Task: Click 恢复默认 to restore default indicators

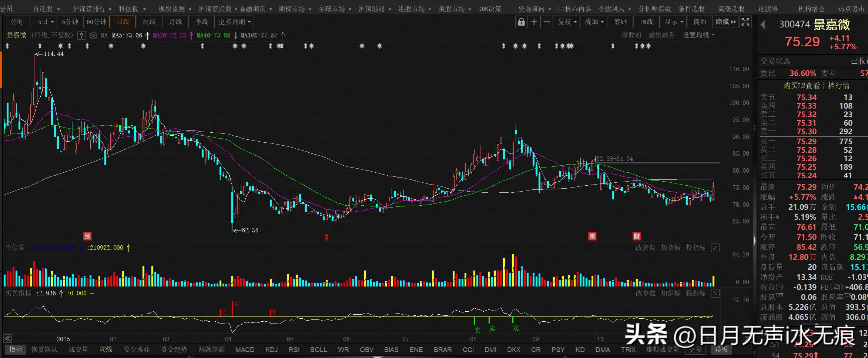Action: coord(44,349)
